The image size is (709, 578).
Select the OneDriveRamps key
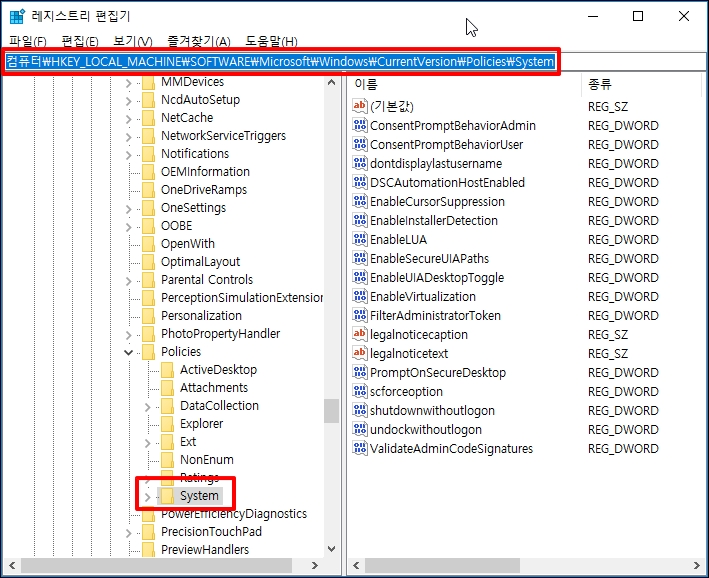point(204,190)
